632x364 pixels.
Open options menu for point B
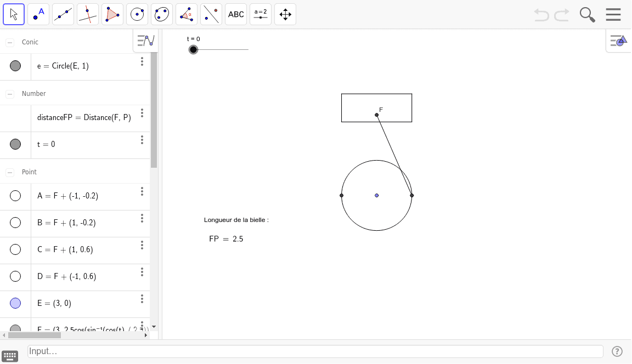pos(142,218)
